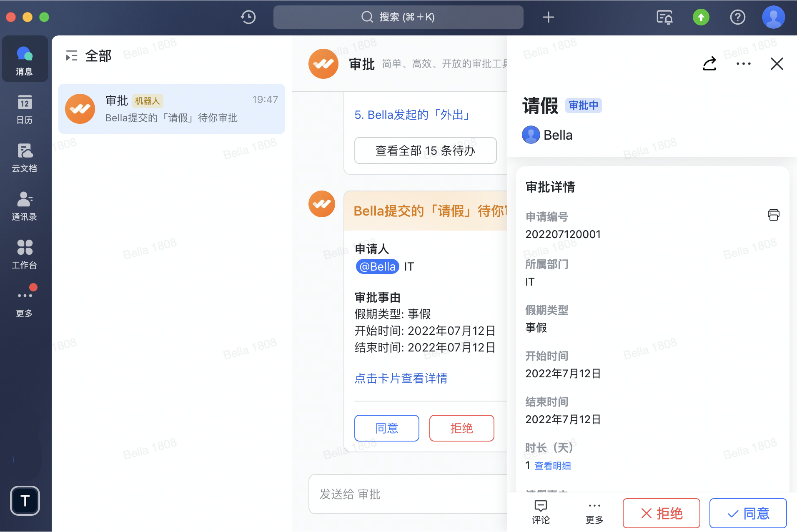Click 拒绝 button in chat card
This screenshot has width=797, height=532.
pos(461,428)
